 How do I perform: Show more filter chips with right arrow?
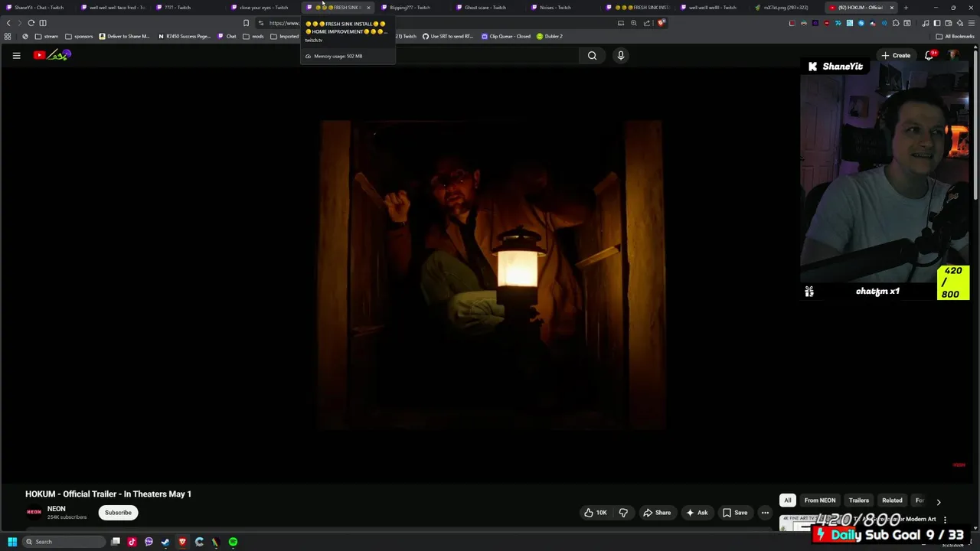click(939, 501)
